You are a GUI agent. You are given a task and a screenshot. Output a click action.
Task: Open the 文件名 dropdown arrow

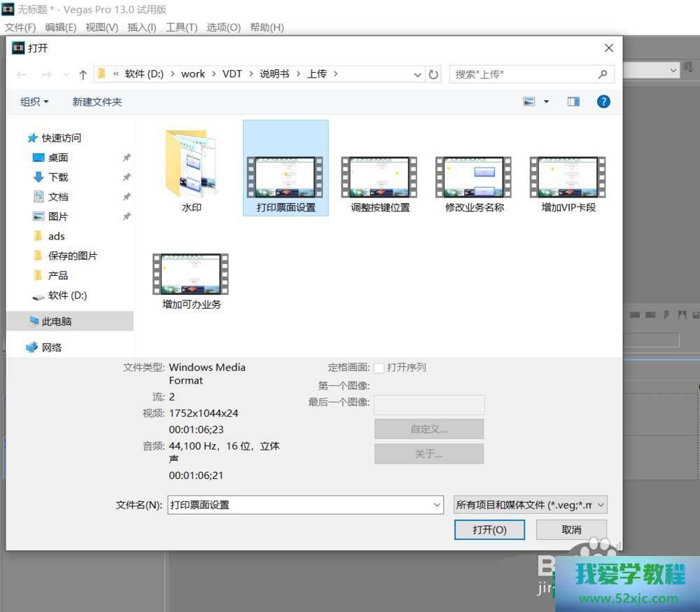(437, 504)
